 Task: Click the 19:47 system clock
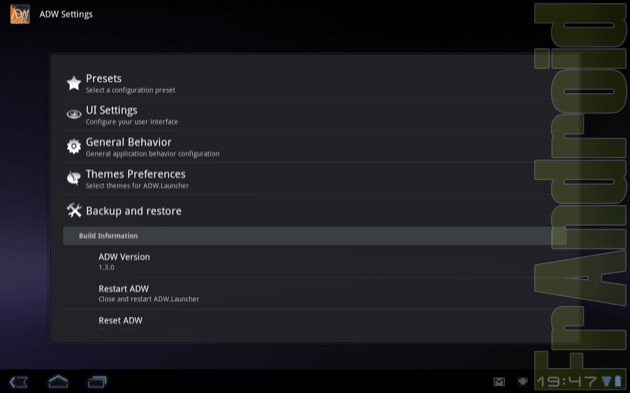(x=568, y=382)
